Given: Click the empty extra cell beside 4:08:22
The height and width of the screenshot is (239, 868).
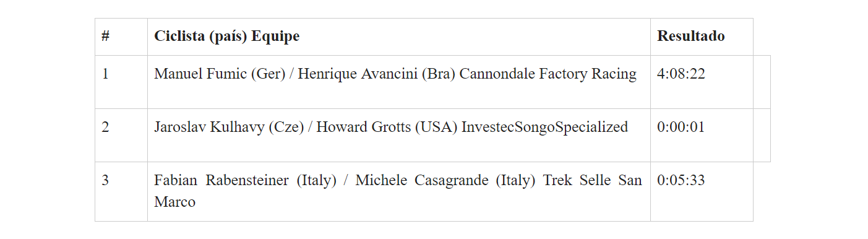Looking at the screenshot, I should coord(762,82).
